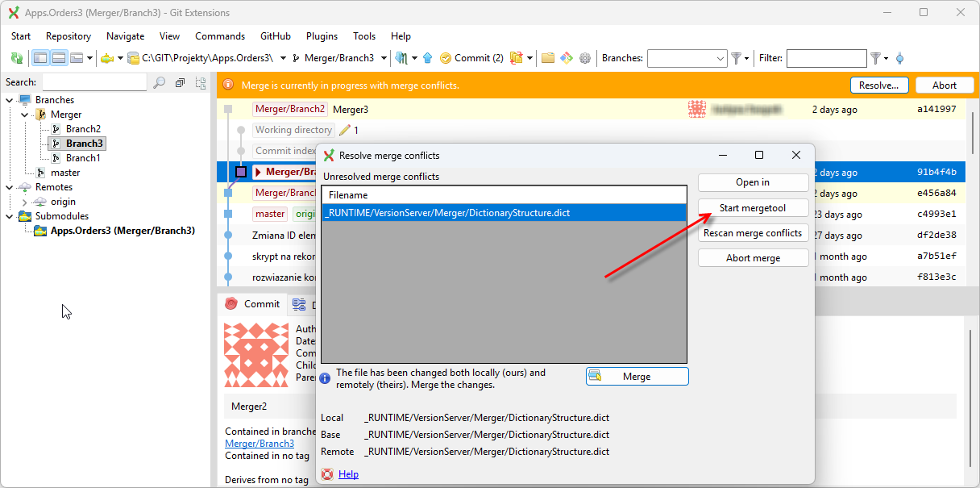The width and height of the screenshot is (980, 488).
Task: Open the Merger/Branch3 branch selector dropdown
Action: point(384,58)
